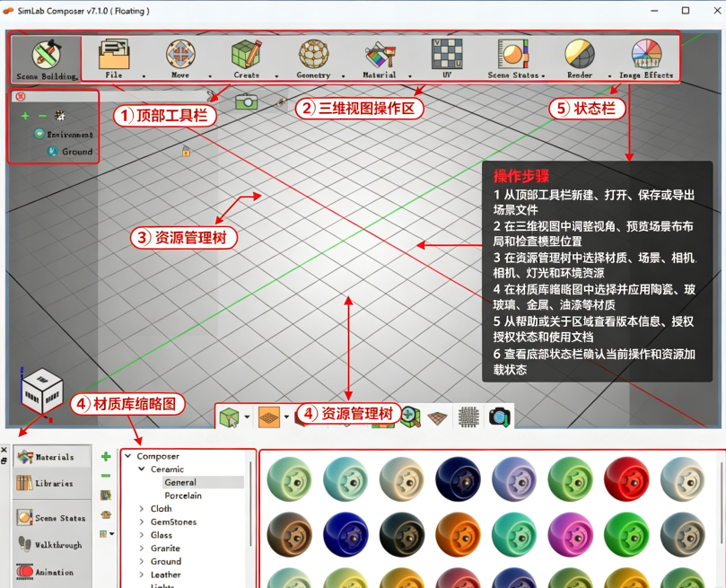
Task: Select the Move tool icon
Action: pos(180,54)
